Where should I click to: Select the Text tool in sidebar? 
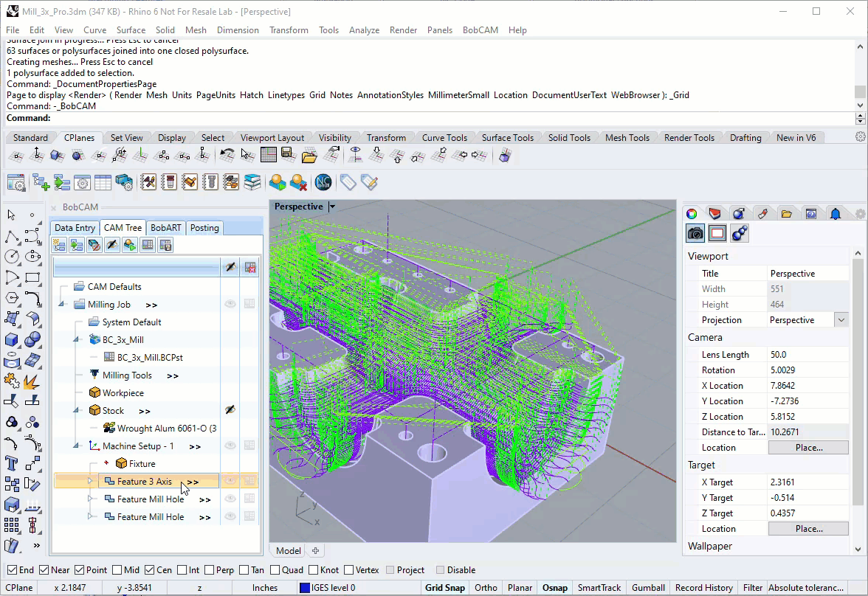[x=11, y=463]
